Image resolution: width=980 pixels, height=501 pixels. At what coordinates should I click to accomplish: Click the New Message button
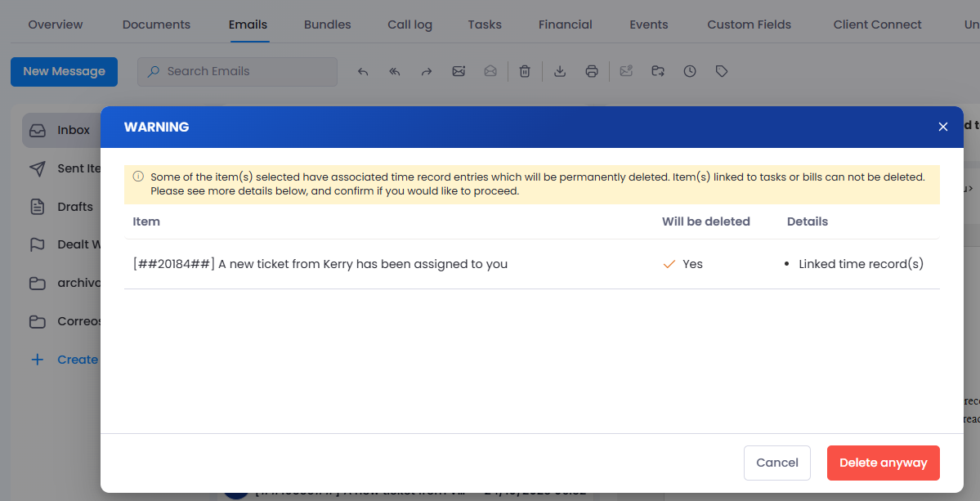pyautogui.click(x=64, y=72)
